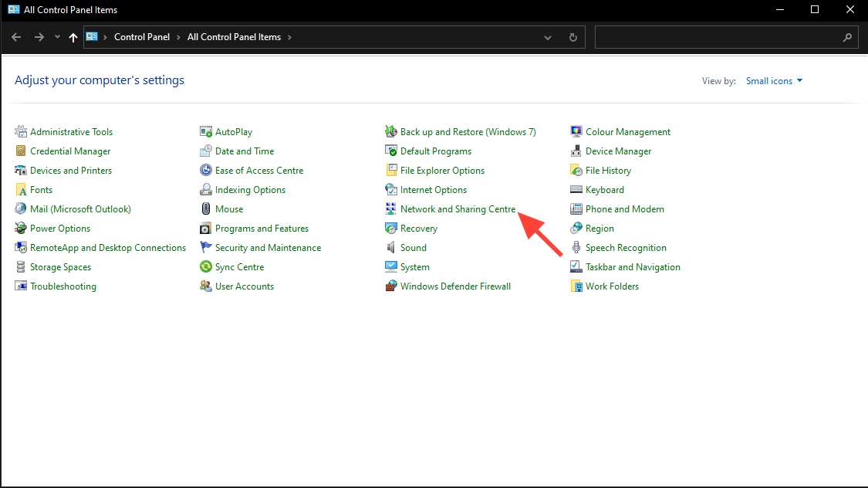Click the title bar Control Panel icon

13,9
